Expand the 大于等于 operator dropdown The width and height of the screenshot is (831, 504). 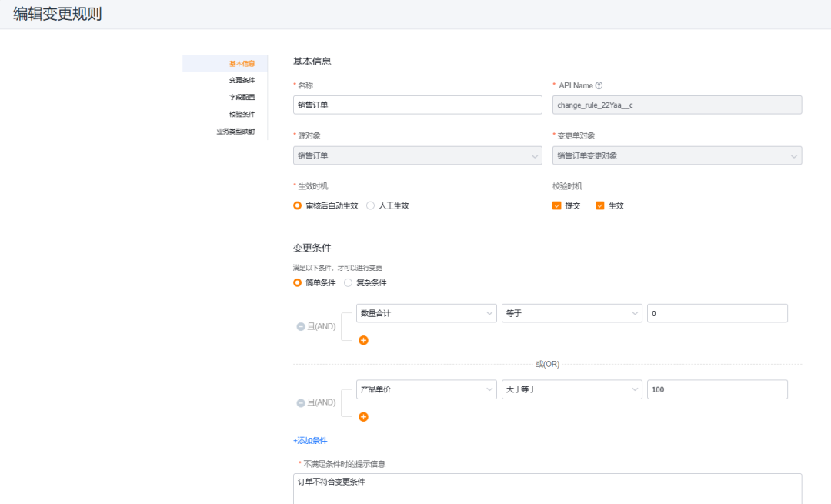coord(571,389)
